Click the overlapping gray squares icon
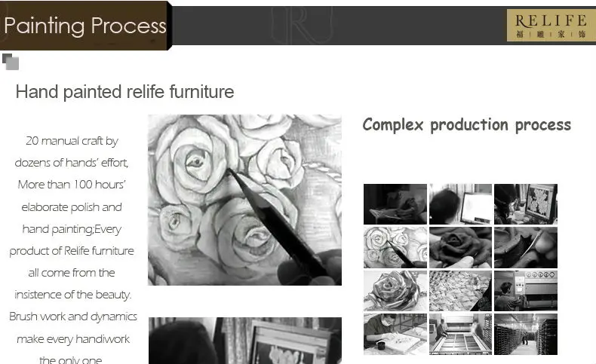The height and width of the screenshot is (364, 596). tap(11, 62)
